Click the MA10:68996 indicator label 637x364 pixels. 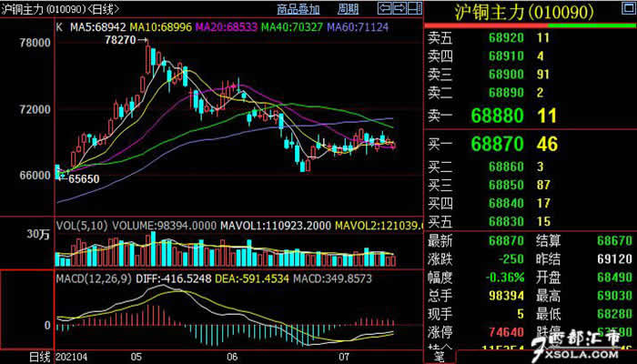(x=161, y=27)
